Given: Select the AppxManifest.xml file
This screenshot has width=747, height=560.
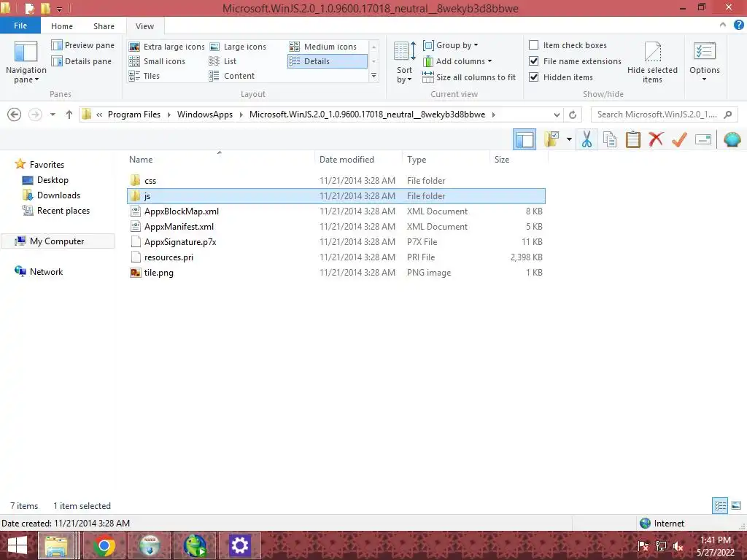Looking at the screenshot, I should pyautogui.click(x=336, y=227).
